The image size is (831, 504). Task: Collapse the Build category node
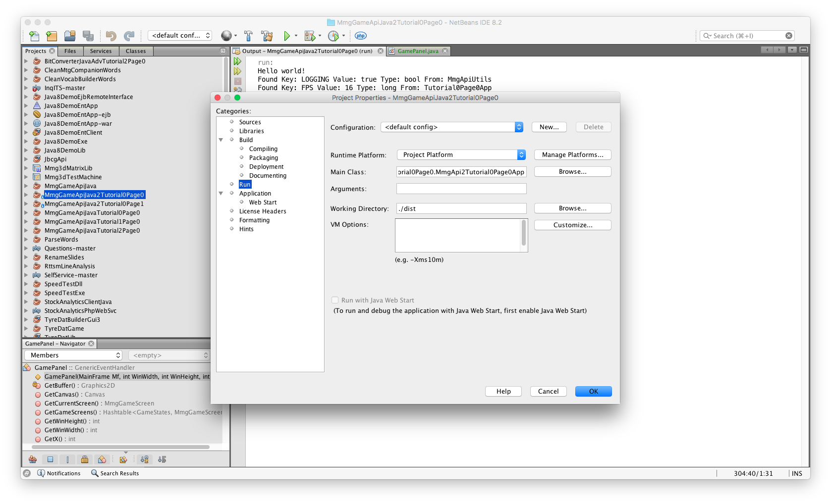point(221,140)
